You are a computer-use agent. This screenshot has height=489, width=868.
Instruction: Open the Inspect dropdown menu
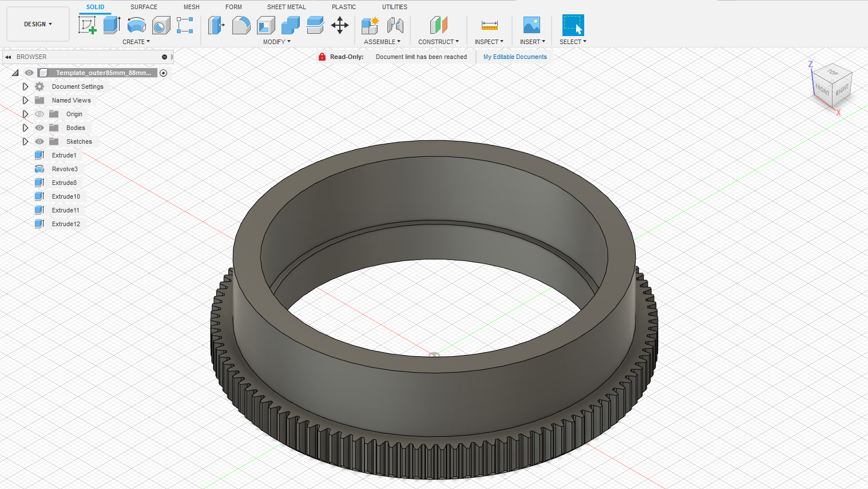pos(489,42)
